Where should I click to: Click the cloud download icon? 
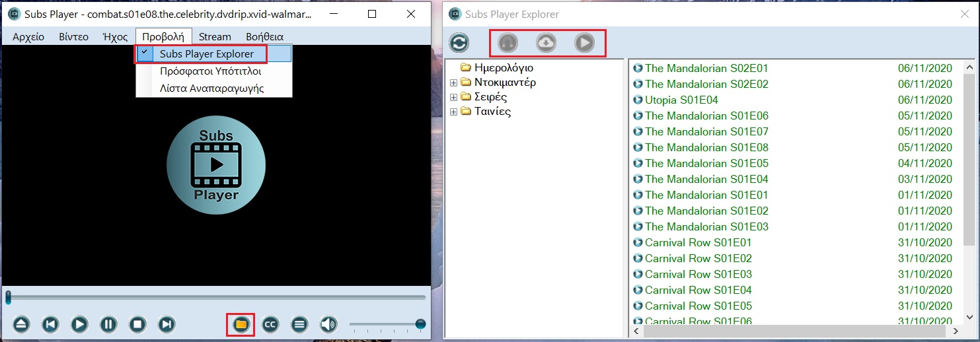pyautogui.click(x=546, y=43)
